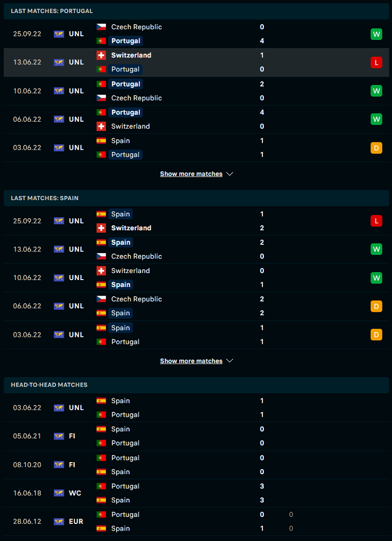Select the 'Last Matches: Portugal' section header
392x541 pixels.
coord(196,11)
